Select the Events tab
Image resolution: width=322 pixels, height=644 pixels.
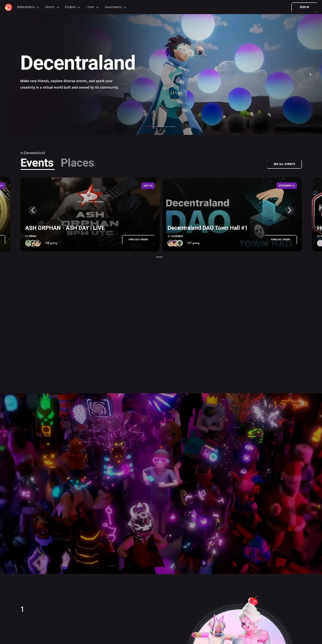37,163
